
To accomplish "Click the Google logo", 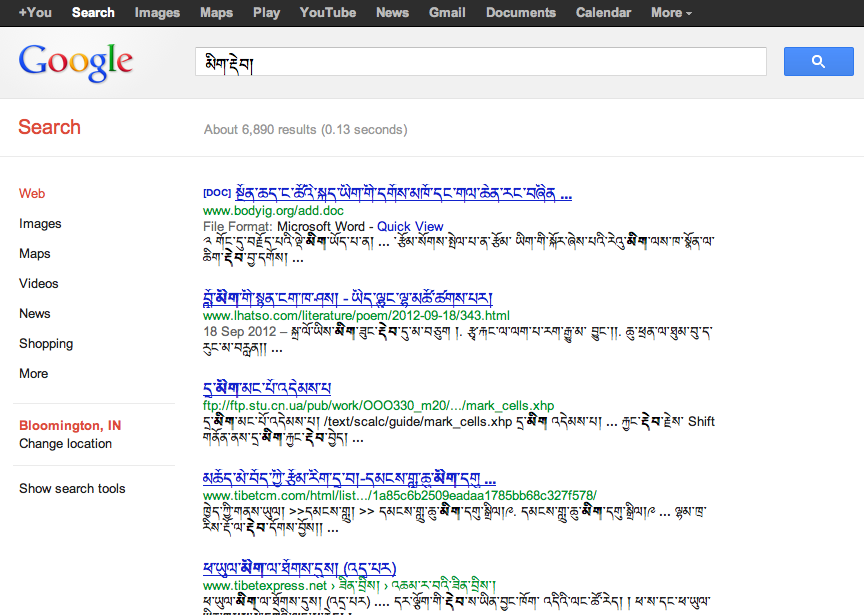I will pyautogui.click(x=75, y=62).
